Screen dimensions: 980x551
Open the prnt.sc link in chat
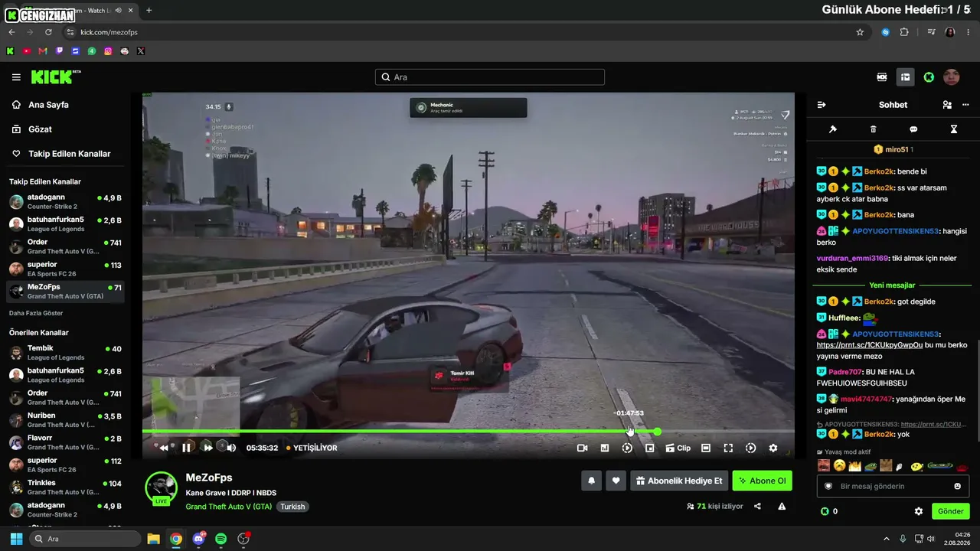tap(870, 345)
